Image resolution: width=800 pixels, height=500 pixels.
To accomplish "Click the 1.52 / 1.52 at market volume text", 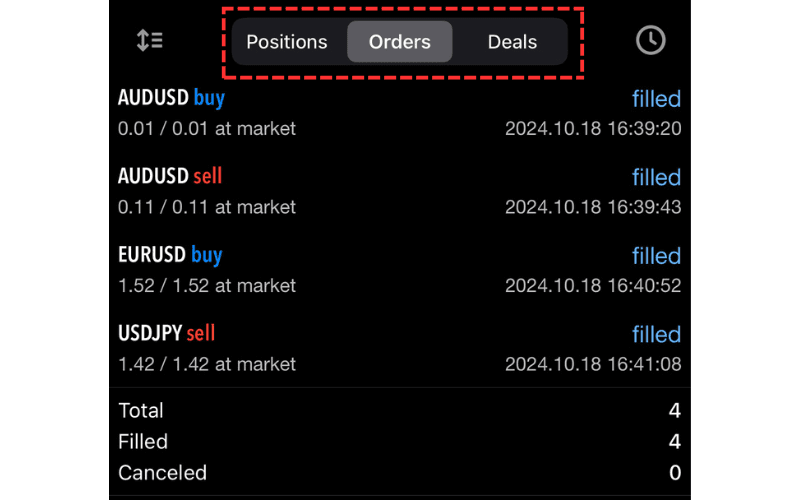I will pos(207,286).
